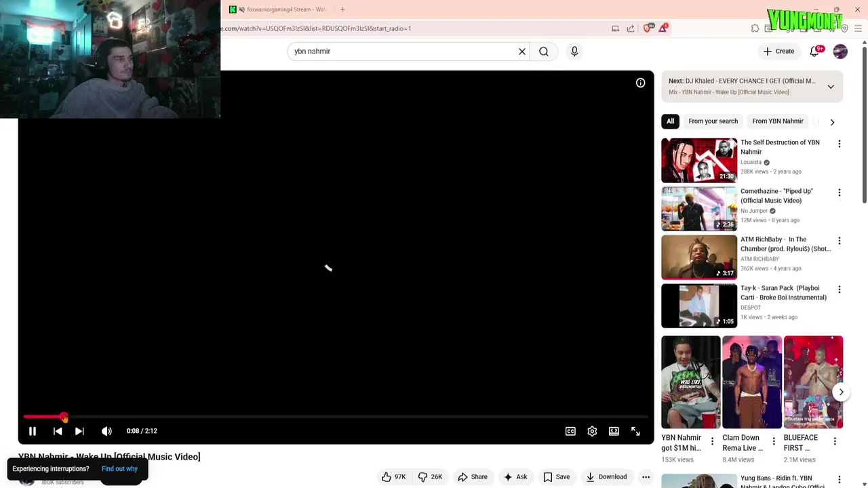Image resolution: width=868 pixels, height=488 pixels.
Task: Clear the search box text
Action: pos(522,52)
